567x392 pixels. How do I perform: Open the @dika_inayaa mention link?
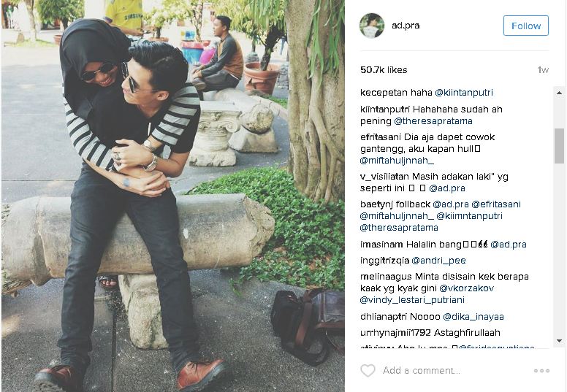[x=473, y=317]
